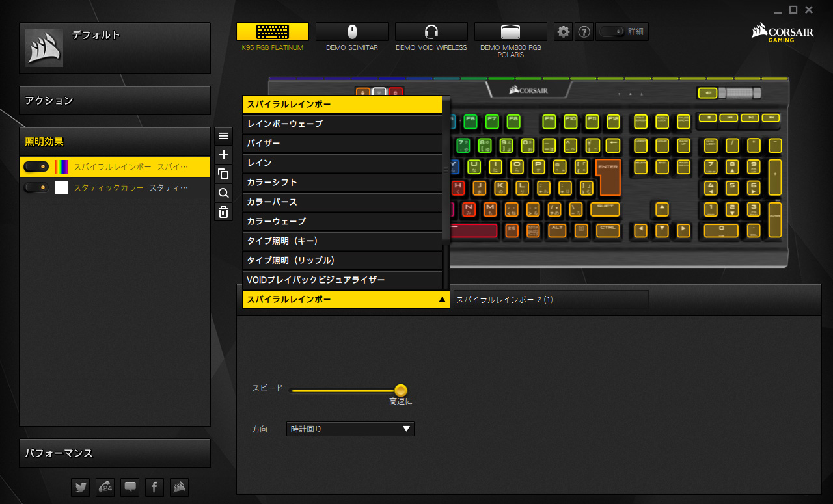Click the down arrow key on keyboard preview
This screenshot has width=833, height=504.
[662, 230]
